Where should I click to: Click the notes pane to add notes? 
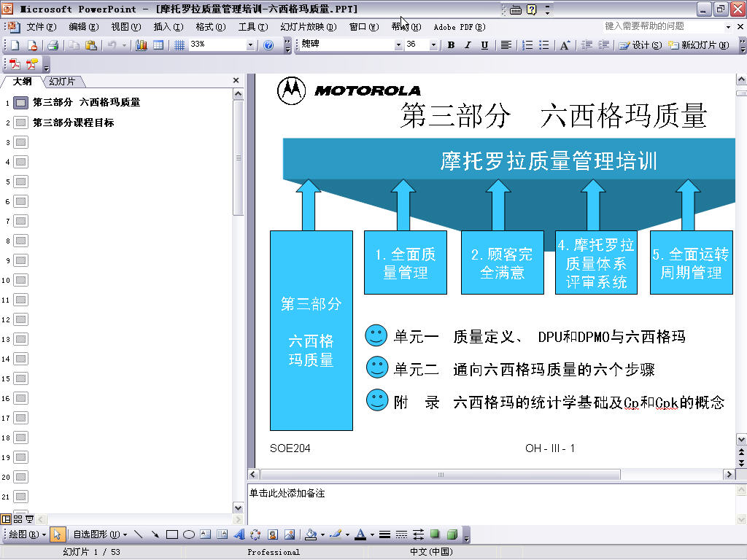(x=491, y=504)
